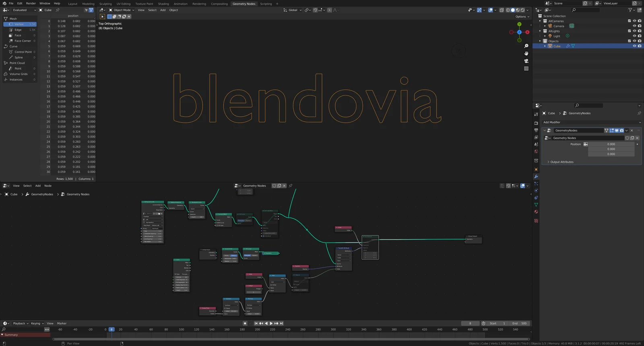644x346 pixels.
Task: Click the End frame field
Action: 519,323
